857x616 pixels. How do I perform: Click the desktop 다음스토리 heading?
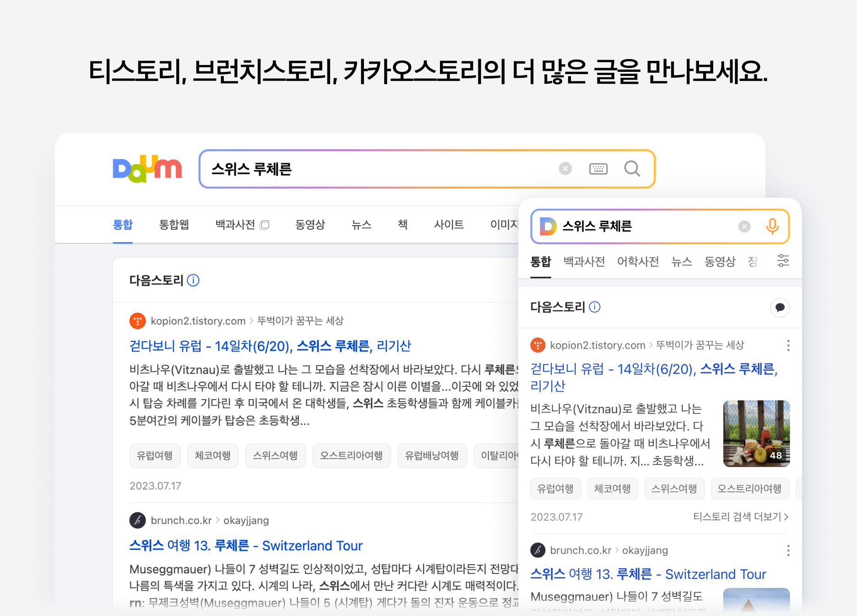(x=157, y=280)
